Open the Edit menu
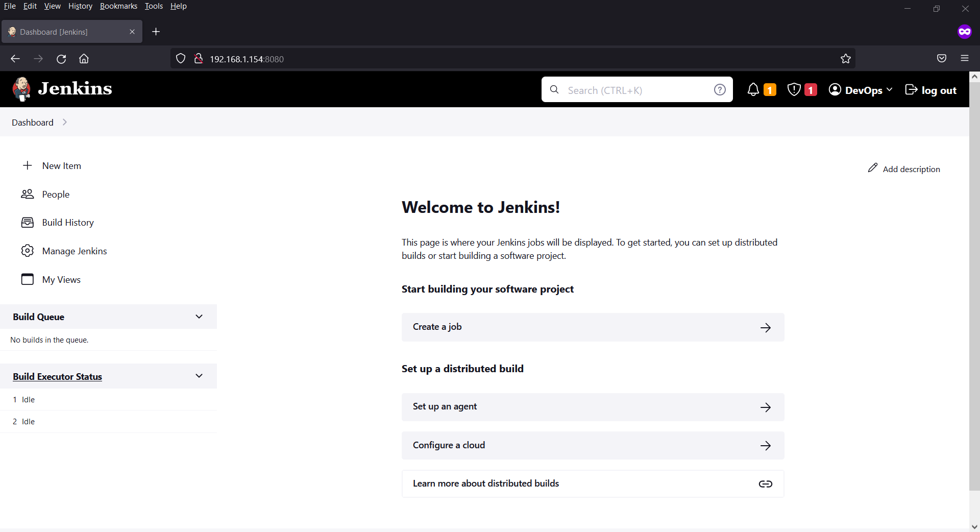The height and width of the screenshot is (532, 980). [30, 6]
